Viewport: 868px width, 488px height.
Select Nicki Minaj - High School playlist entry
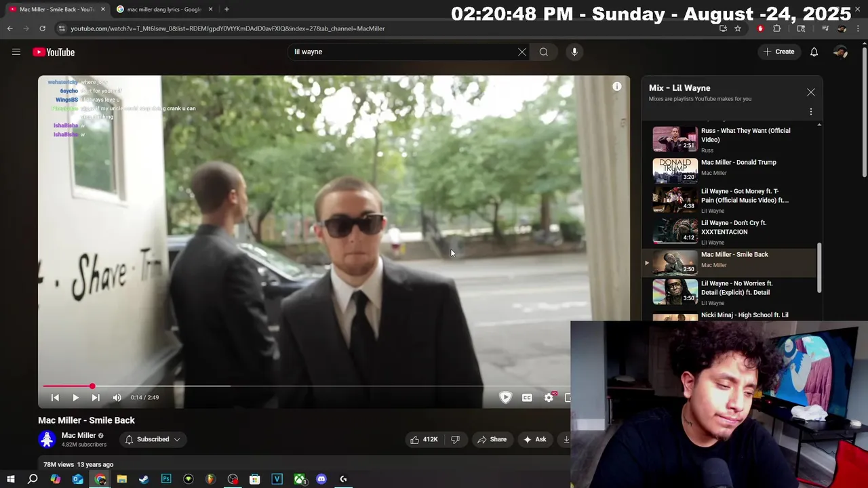[729, 315]
